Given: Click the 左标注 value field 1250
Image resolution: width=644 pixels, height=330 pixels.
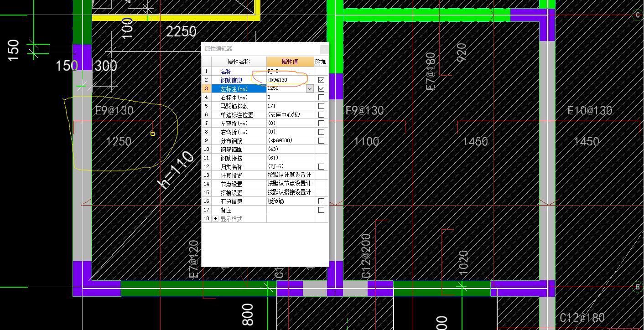Looking at the screenshot, I should tap(286, 88).
